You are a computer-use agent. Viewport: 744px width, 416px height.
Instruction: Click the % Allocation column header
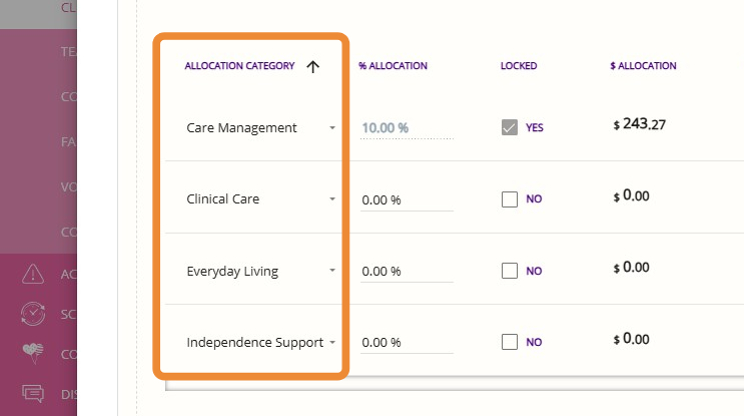click(x=393, y=66)
